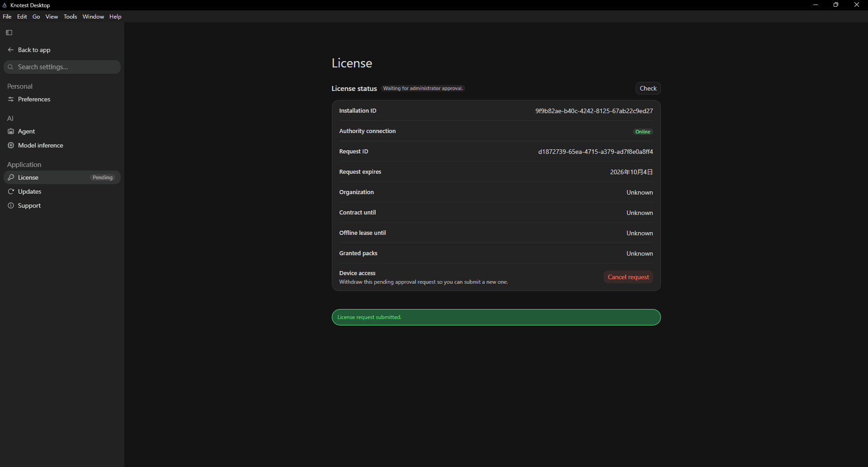Click the Knotest Desktop app icon in the title bar
Viewport: 868px width, 467px height.
tap(5, 5)
